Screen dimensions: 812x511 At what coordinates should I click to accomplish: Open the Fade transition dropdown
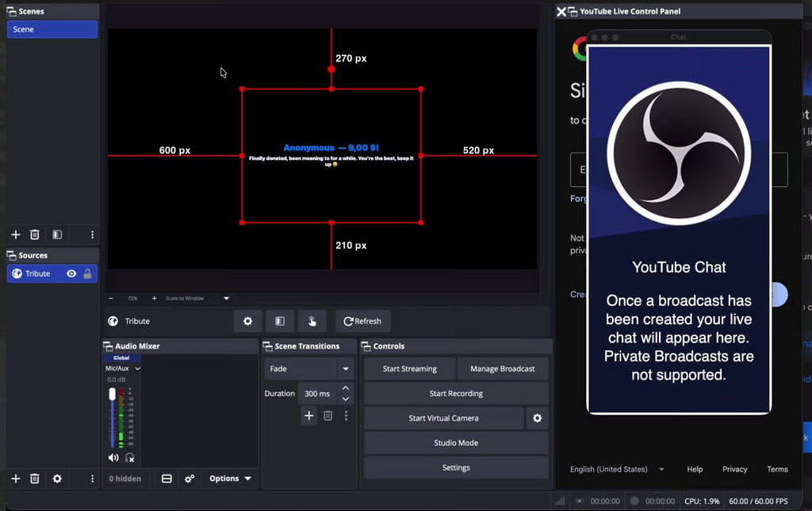pos(309,368)
